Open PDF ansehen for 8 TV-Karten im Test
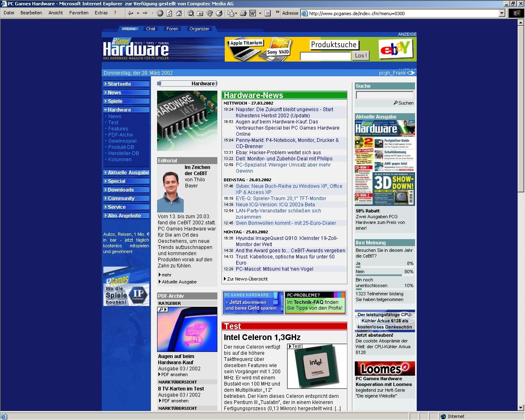The height and width of the screenshot is (420, 525). click(175, 401)
